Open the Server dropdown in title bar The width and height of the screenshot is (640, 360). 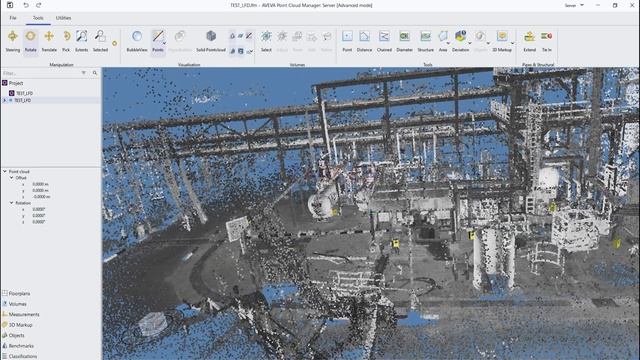574,5
